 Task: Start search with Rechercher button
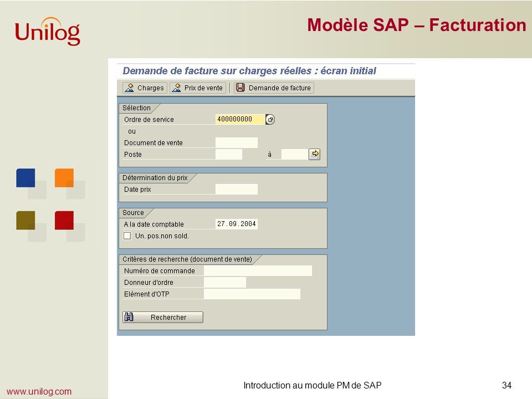click(x=163, y=317)
